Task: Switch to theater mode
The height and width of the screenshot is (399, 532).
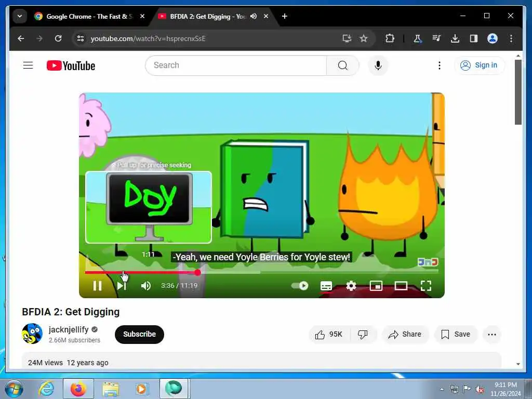Action: [x=401, y=286]
